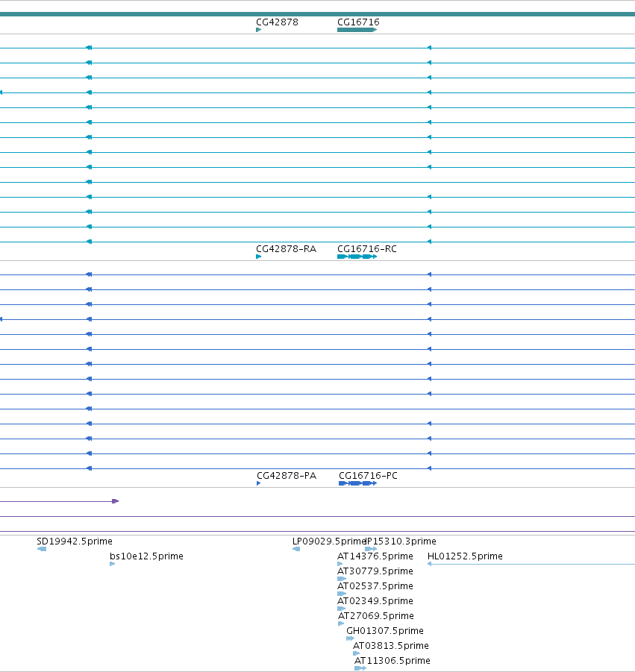Click the CG16716-RC transcript label
Screen dimensions: 635x672
(367, 248)
